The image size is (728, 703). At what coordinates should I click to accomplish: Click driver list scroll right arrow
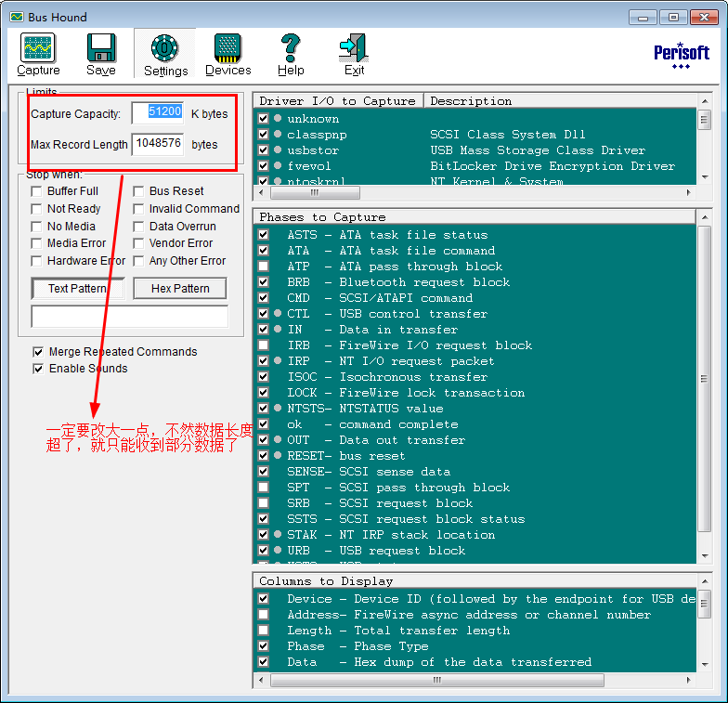click(x=689, y=192)
